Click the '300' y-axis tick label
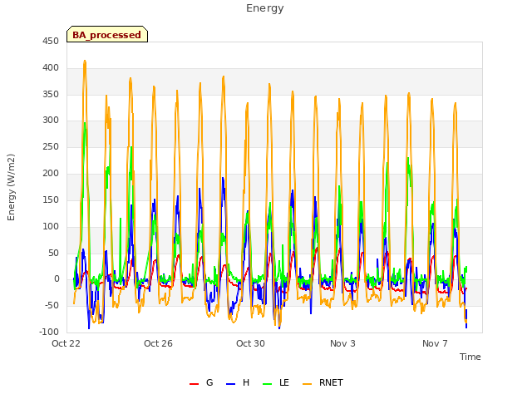 (x=51, y=120)
